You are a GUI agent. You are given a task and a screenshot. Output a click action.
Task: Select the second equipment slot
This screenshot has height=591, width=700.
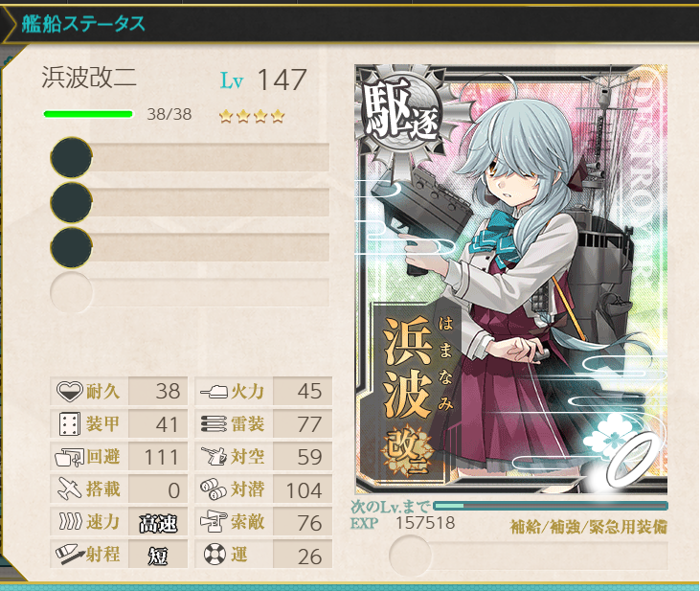pos(191,202)
